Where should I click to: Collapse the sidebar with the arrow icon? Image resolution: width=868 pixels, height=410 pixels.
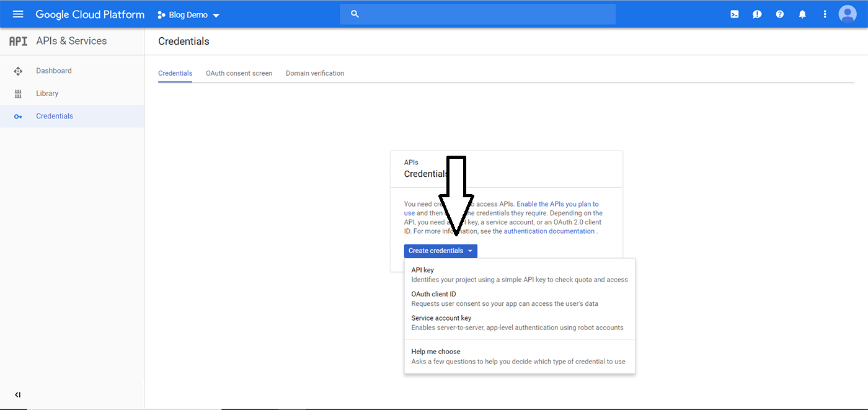coord(17,394)
